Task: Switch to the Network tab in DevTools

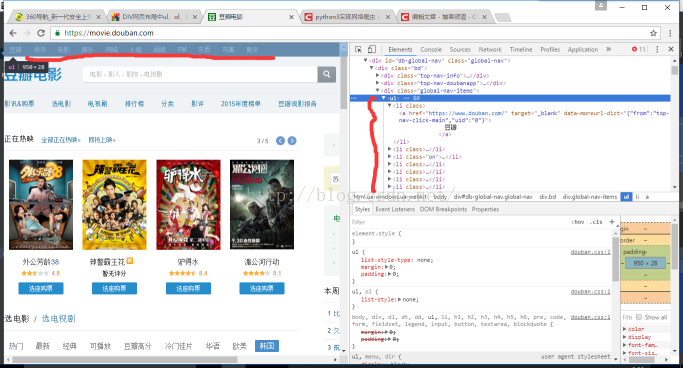Action: click(490, 50)
